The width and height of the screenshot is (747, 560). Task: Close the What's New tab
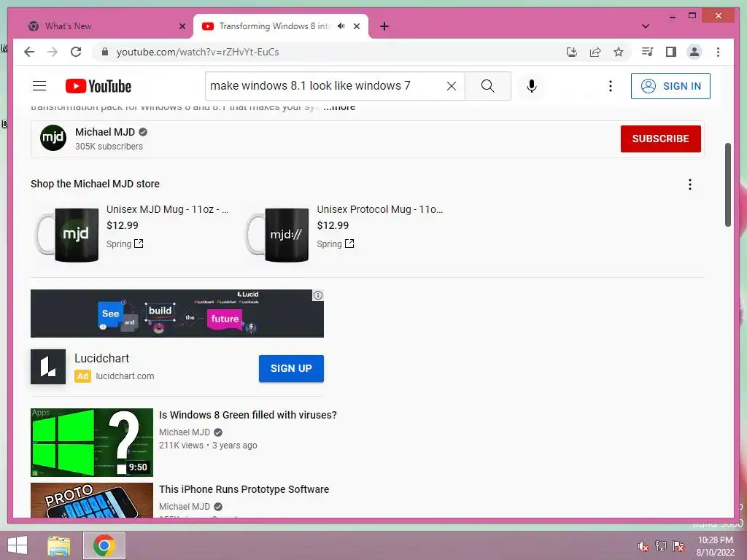[182, 26]
